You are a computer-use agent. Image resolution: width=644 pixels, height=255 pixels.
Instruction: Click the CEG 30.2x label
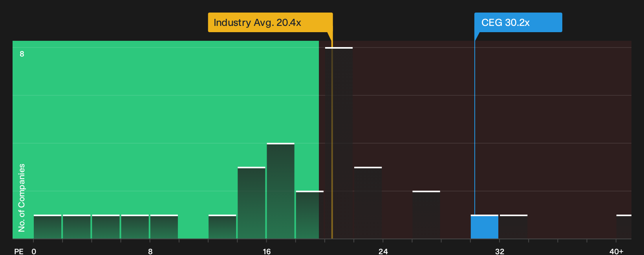pyautogui.click(x=518, y=22)
